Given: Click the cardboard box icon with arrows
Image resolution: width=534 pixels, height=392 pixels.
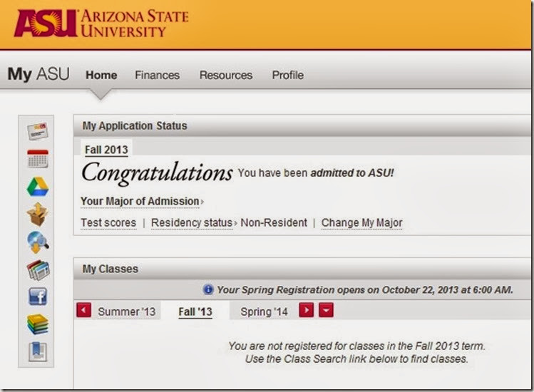Looking at the screenshot, I should 37,214.
